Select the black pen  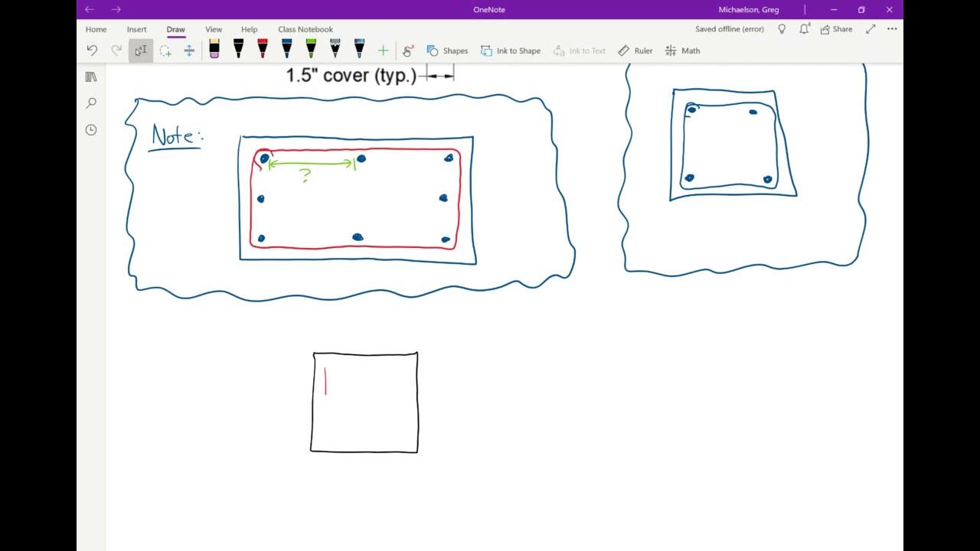[238, 50]
